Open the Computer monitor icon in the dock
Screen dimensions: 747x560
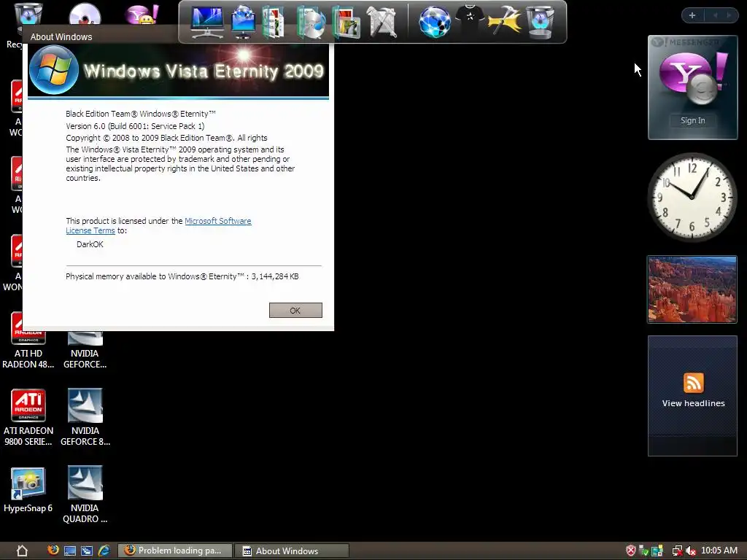[206, 22]
